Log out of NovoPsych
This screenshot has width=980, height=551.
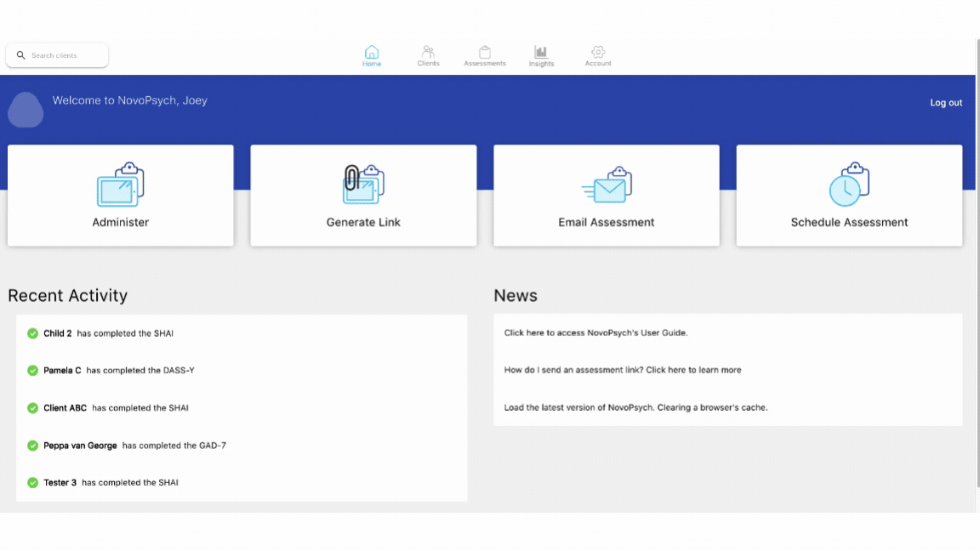pyautogui.click(x=946, y=102)
